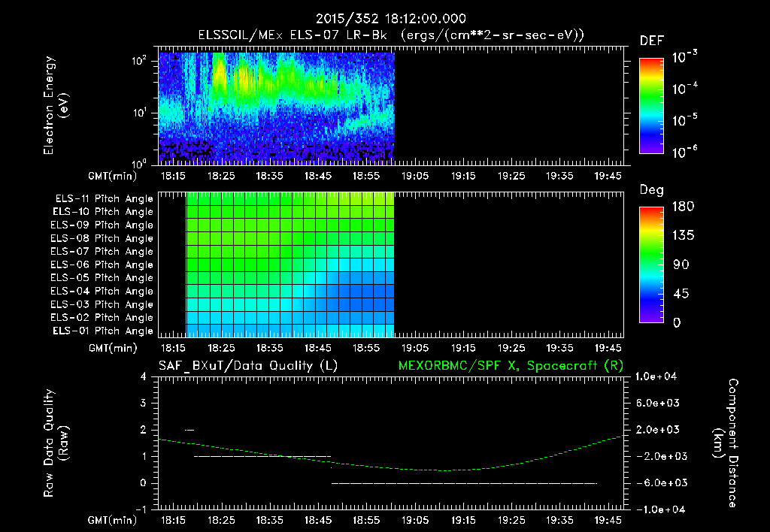Click the 18:55 time label under the pitch angle panel
The width and height of the screenshot is (770, 532).
click(366, 348)
